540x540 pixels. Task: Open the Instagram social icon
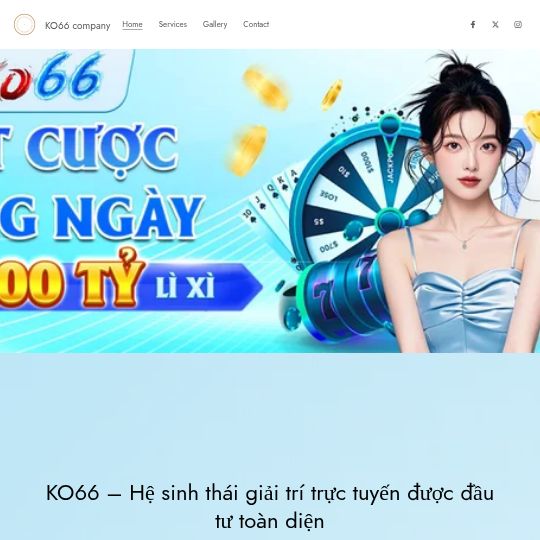(518, 24)
